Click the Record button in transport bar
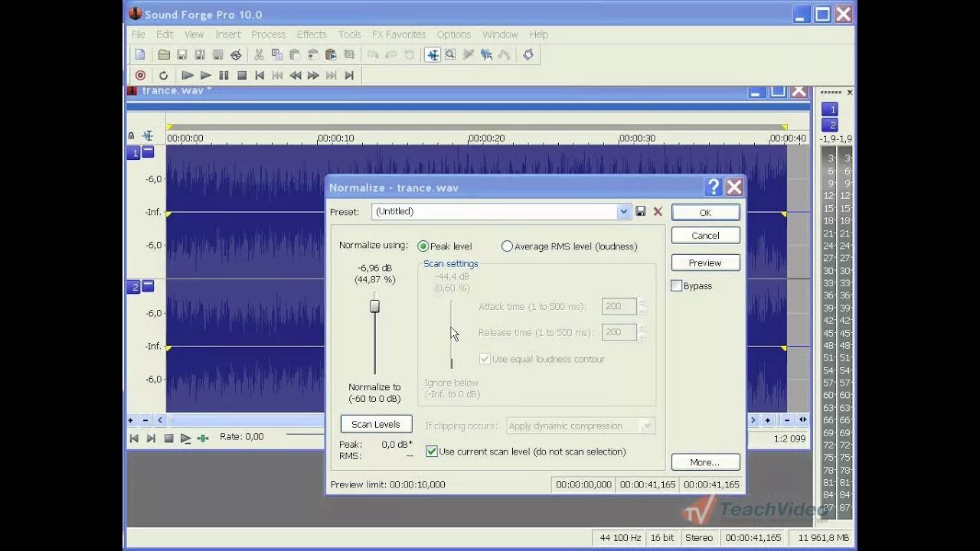 click(140, 75)
